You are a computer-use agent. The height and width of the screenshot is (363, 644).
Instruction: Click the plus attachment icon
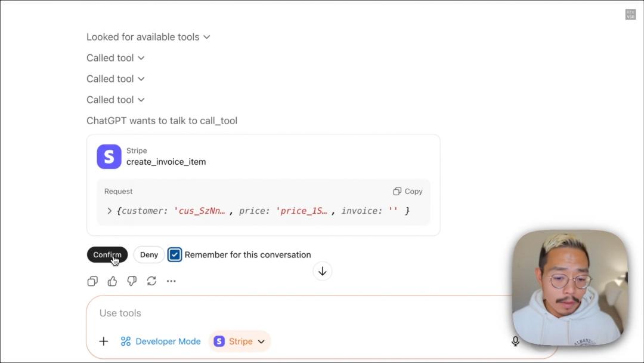coord(104,342)
